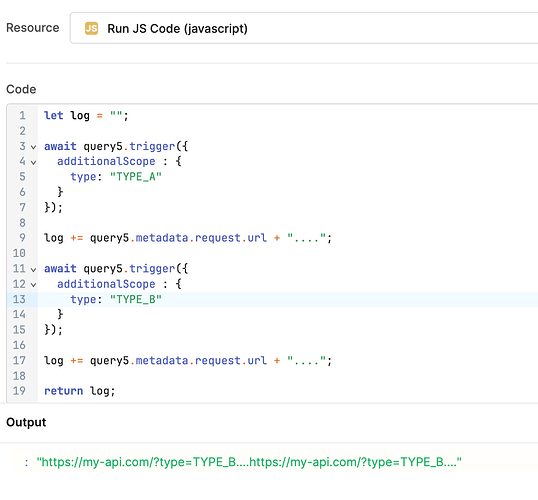Click the Output section heading

[x=26, y=422]
